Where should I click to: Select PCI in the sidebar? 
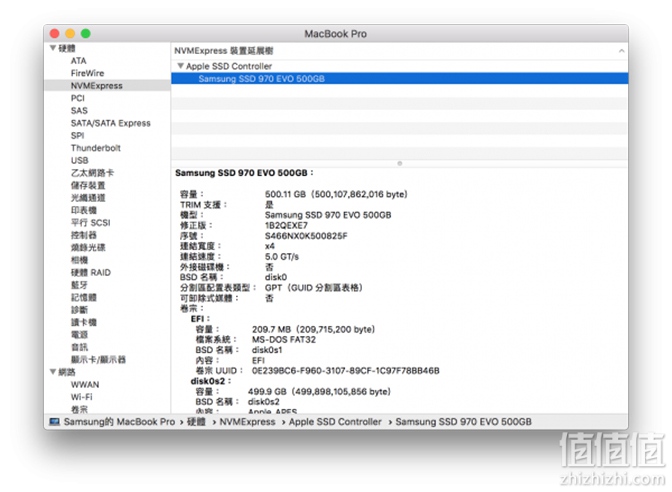click(78, 98)
